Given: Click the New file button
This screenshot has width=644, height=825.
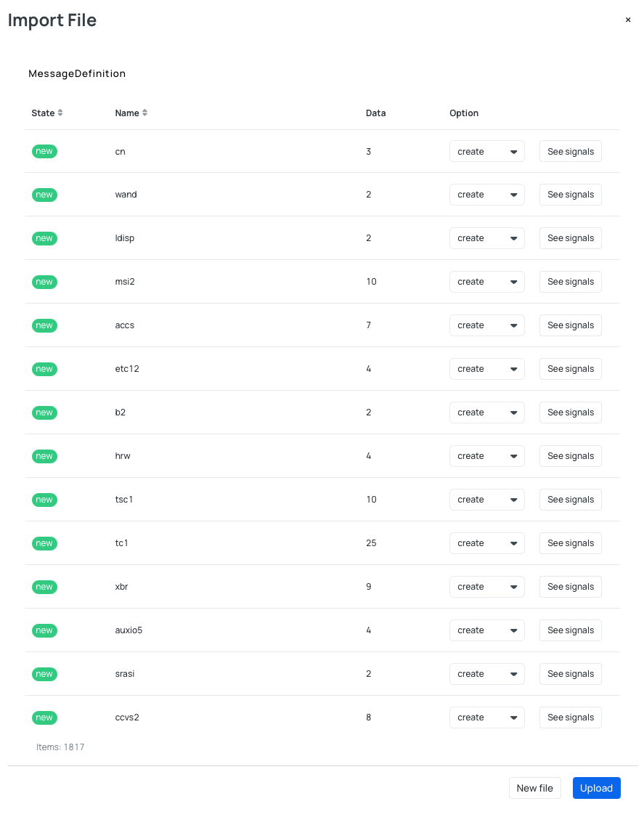Looking at the screenshot, I should pyautogui.click(x=535, y=788).
